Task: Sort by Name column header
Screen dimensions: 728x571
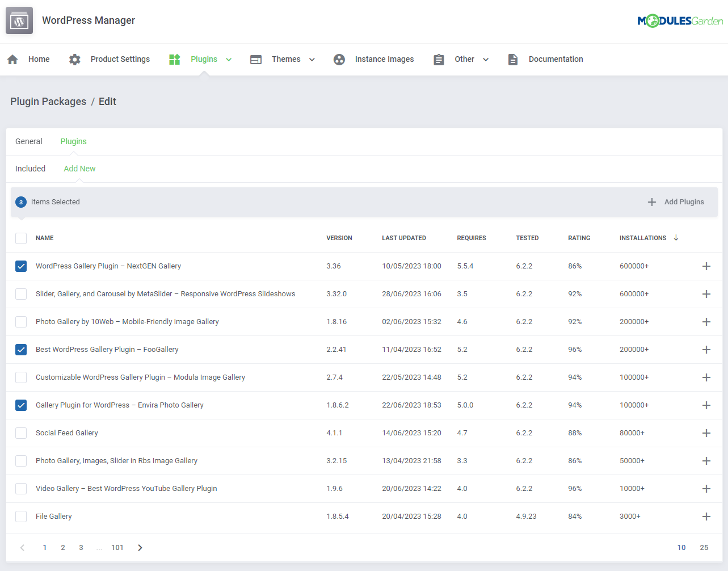Action: [45, 238]
